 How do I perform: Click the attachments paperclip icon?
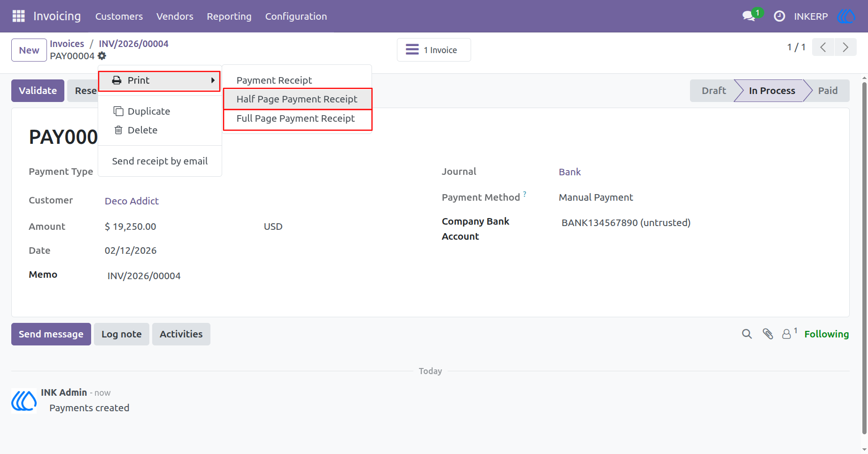[x=768, y=334]
